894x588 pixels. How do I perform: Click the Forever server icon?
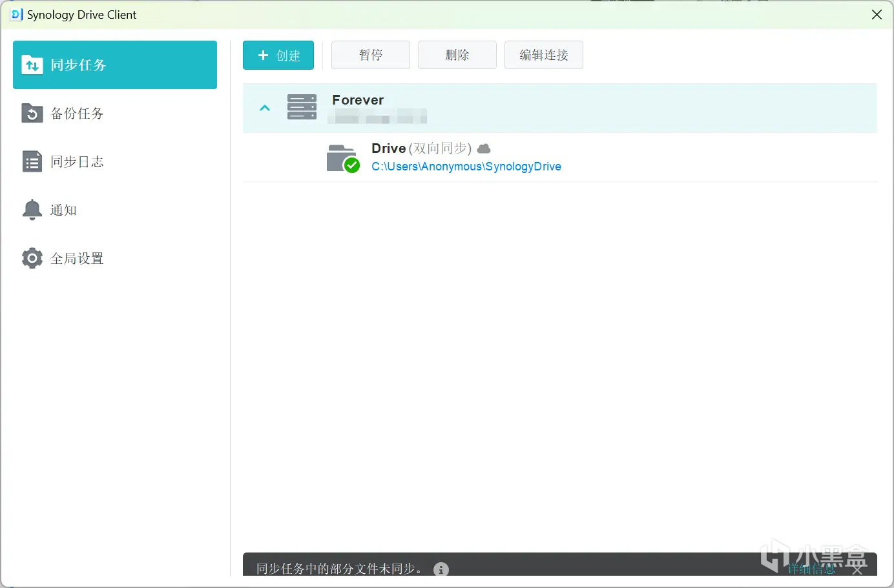[x=302, y=107]
